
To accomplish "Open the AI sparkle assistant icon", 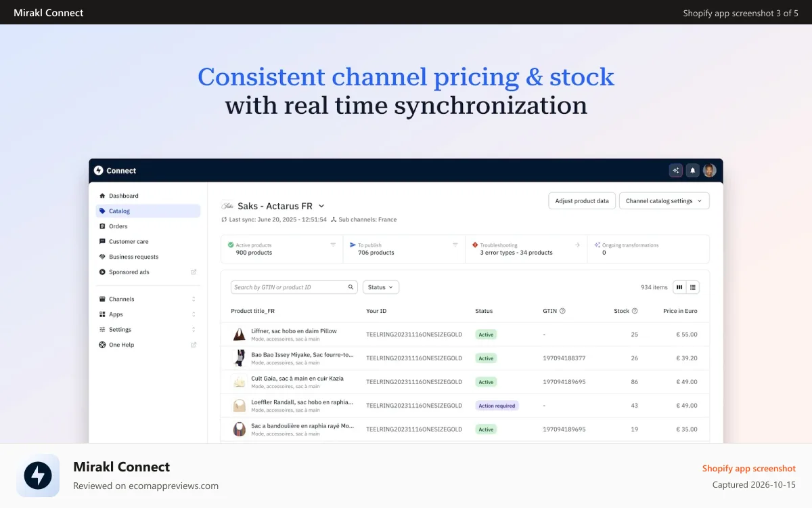I will click(x=675, y=171).
